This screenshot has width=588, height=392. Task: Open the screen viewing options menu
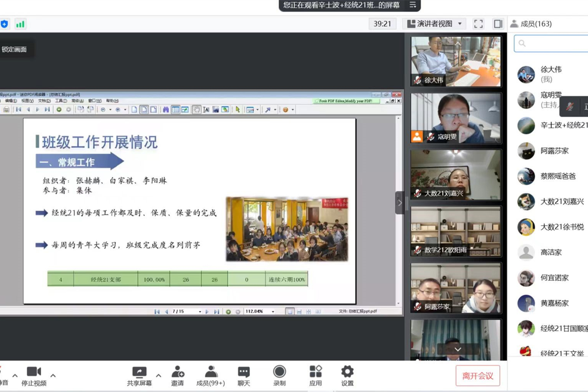tap(413, 5)
